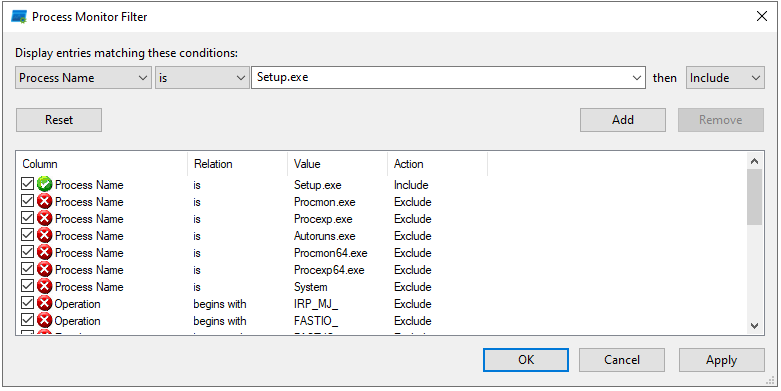The height and width of the screenshot is (391, 781).
Task: Open the 'is' relation dropdown
Action: pyautogui.click(x=202, y=78)
